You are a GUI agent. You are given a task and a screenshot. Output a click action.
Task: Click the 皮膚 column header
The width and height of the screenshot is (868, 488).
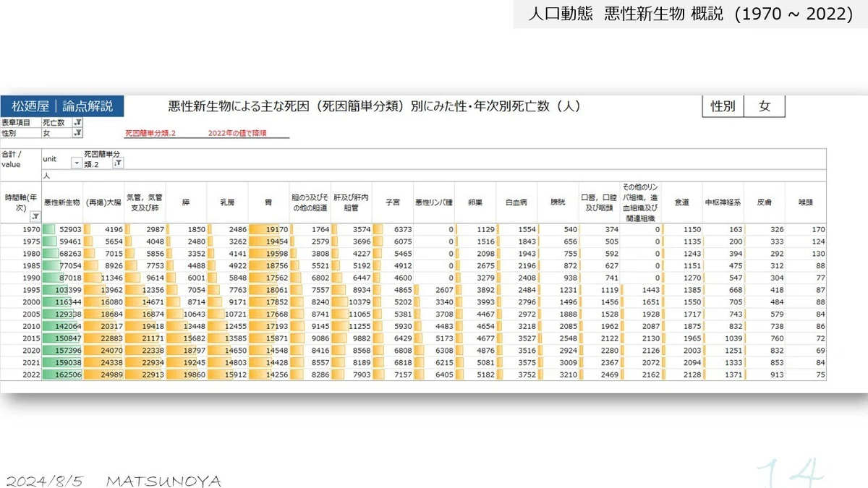(764, 203)
